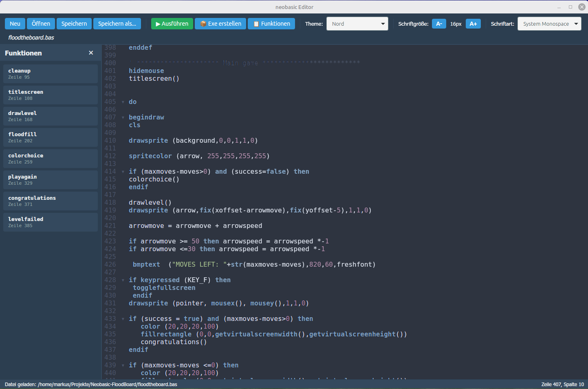Jump to playagain function
The image size is (588, 389).
(51, 180)
